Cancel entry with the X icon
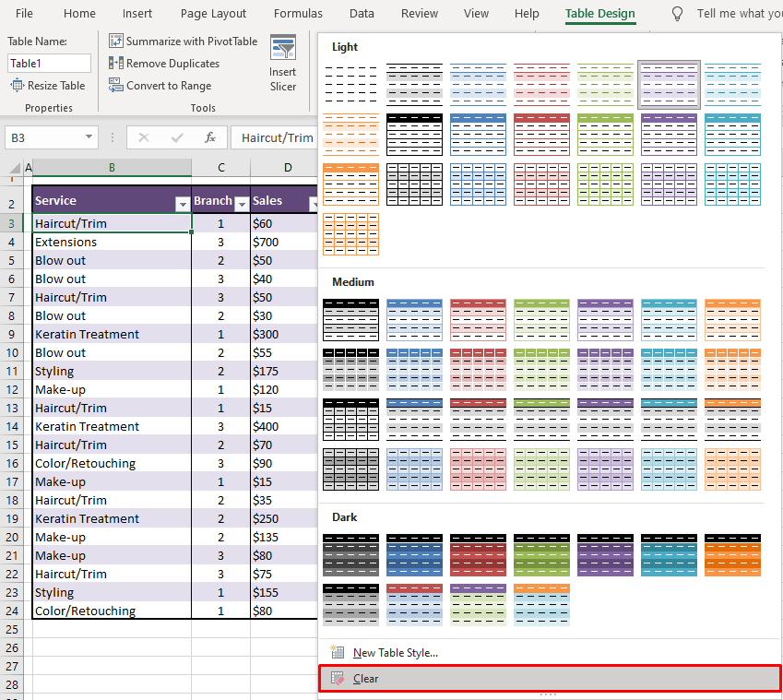This screenshot has height=700, width=783. [144, 137]
